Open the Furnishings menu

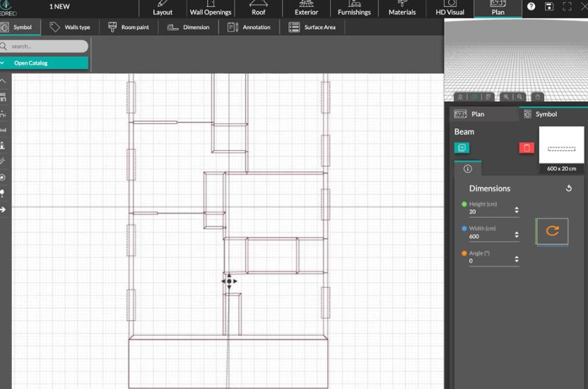(x=354, y=8)
